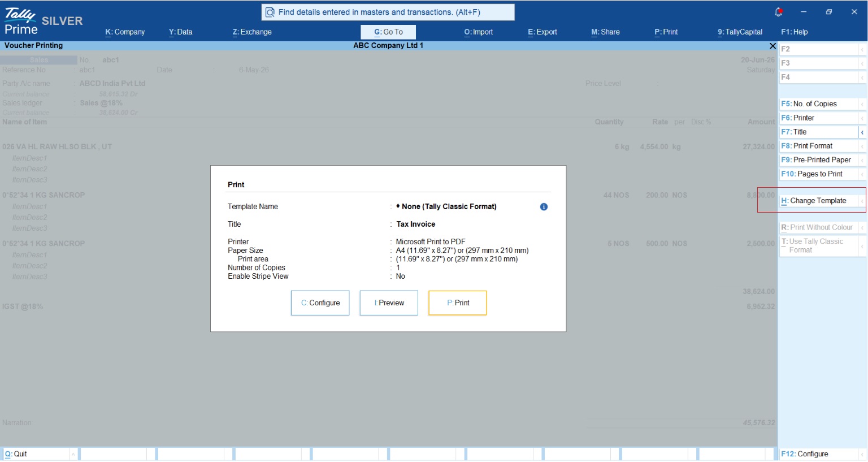
Task: Click the empty F3 sidebar button
Action: tap(819, 63)
